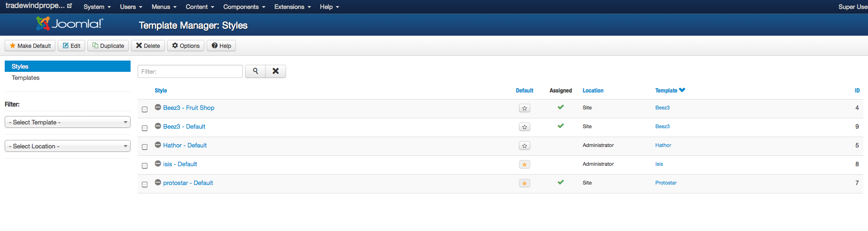The image size is (868, 231).
Task: Expand the Extensions menu
Action: pyautogui.click(x=293, y=7)
